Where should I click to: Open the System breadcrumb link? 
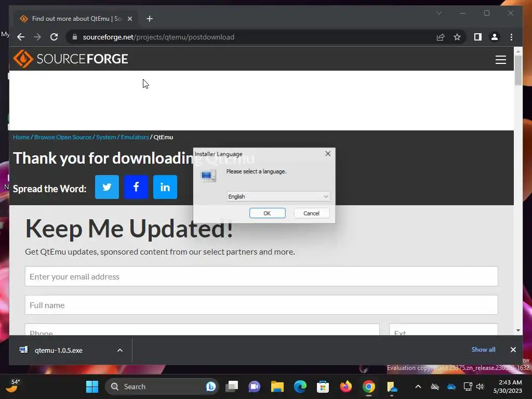coord(106,137)
